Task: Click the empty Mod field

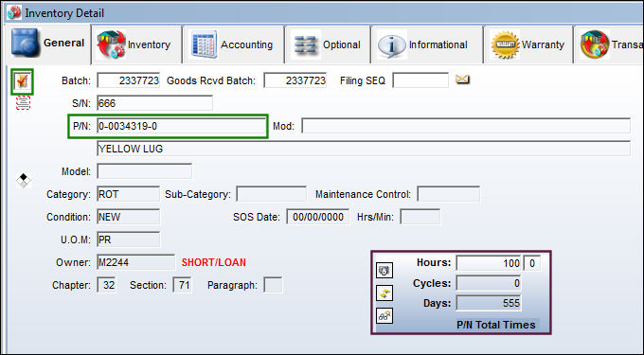Action: [466, 126]
